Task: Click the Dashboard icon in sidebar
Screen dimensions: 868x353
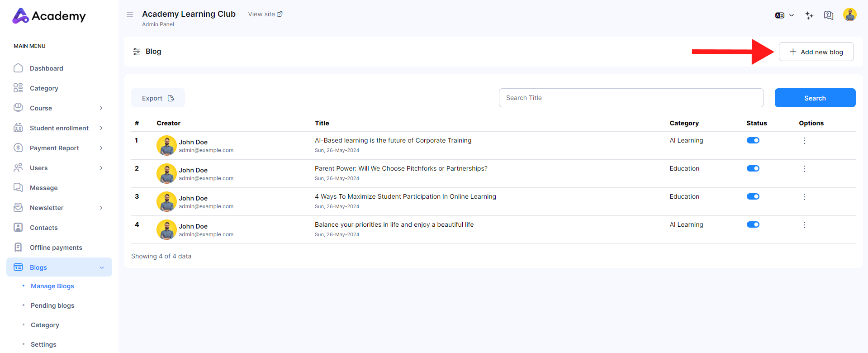Action: 18,68
